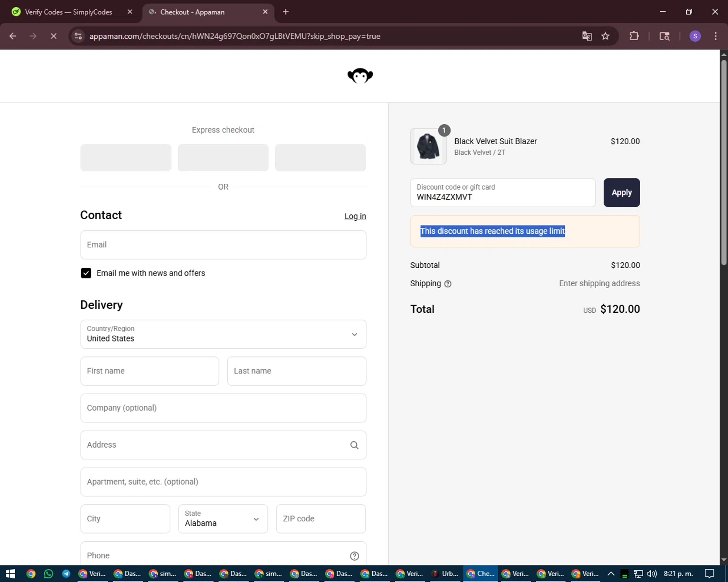Click the first express checkout button
The image size is (728, 582).
click(x=126, y=158)
